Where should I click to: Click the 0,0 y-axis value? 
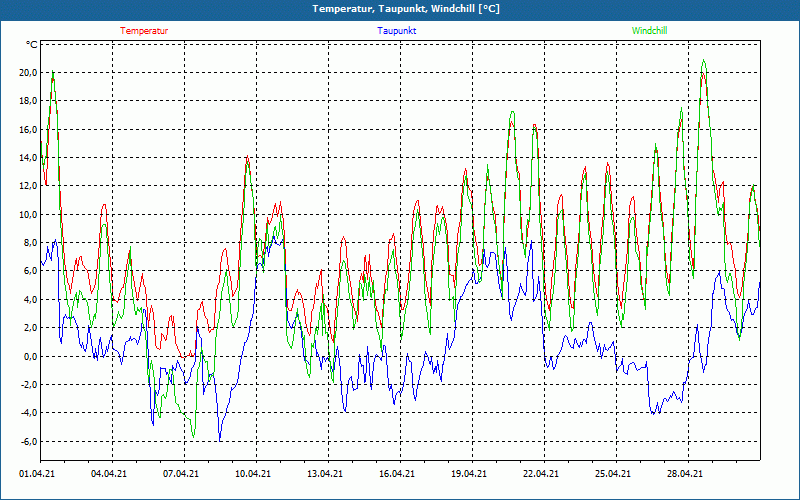coord(31,356)
